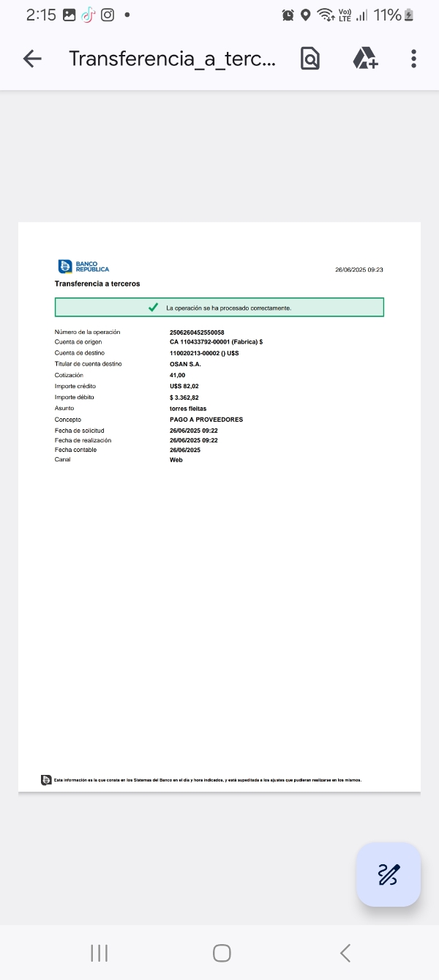Tap the back arrow to exit document
The height and width of the screenshot is (980, 439).
coord(32,59)
